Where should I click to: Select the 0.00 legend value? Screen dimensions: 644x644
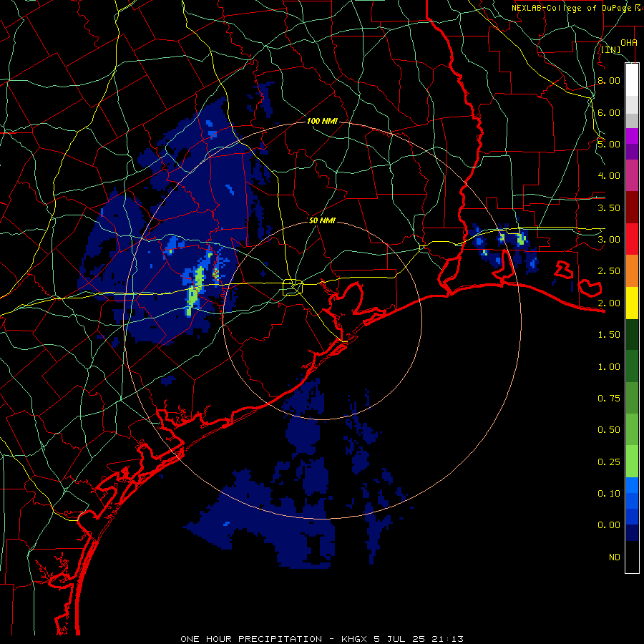coord(609,525)
